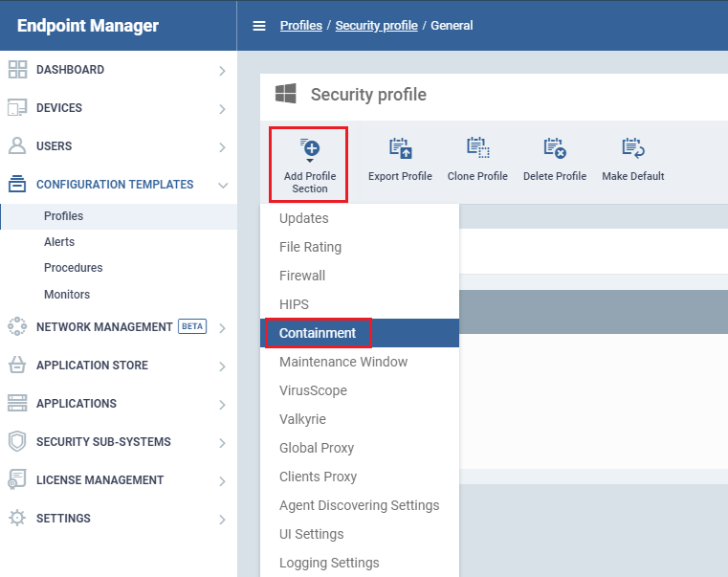This screenshot has width=728, height=577.
Task: Expand the Network Management chevron
Action: [x=222, y=328]
